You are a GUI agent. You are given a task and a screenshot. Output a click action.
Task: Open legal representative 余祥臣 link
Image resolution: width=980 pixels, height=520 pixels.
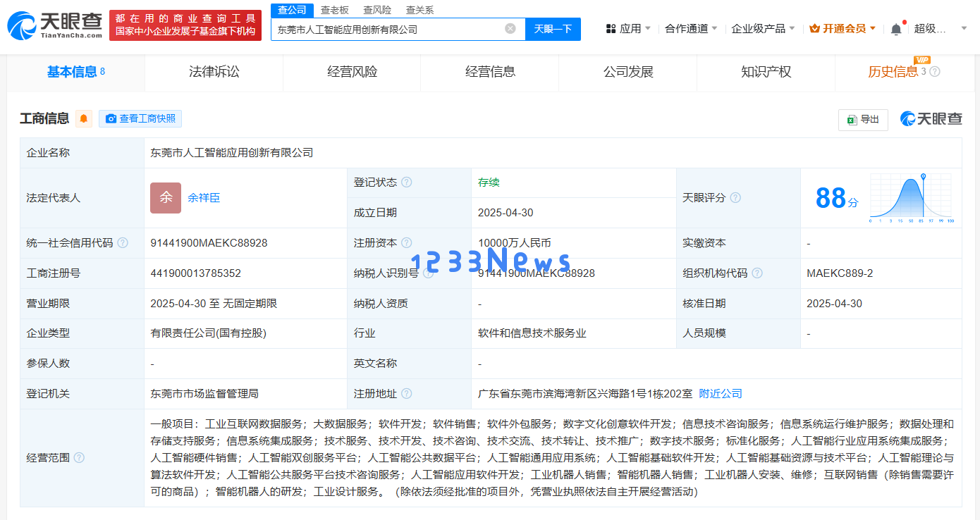(x=204, y=198)
